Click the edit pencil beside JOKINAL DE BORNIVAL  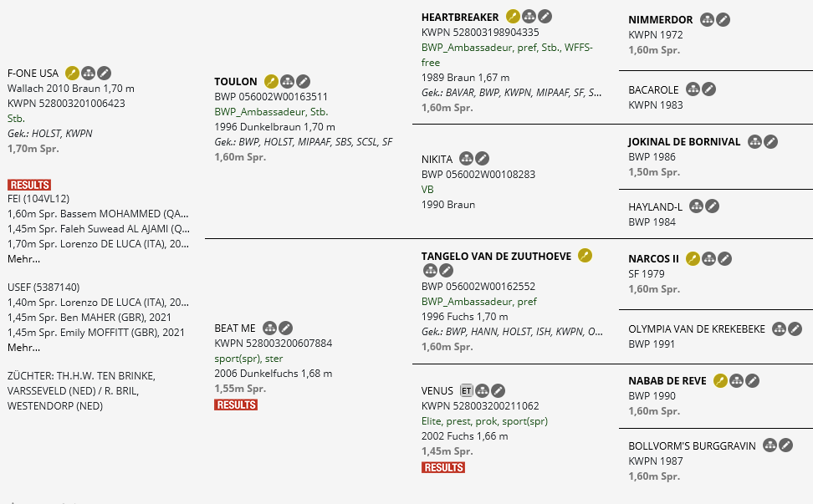771,142
